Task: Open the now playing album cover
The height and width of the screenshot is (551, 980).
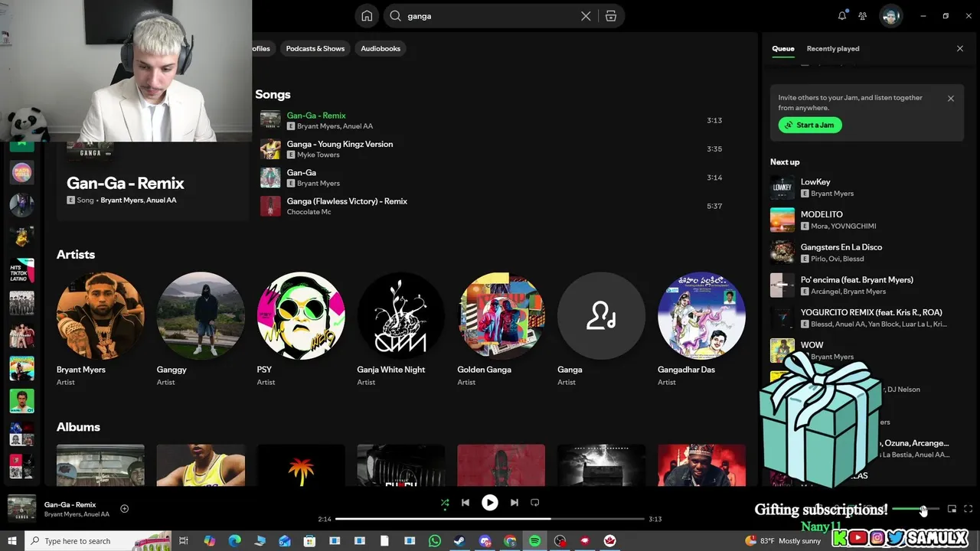Action: click(x=21, y=509)
